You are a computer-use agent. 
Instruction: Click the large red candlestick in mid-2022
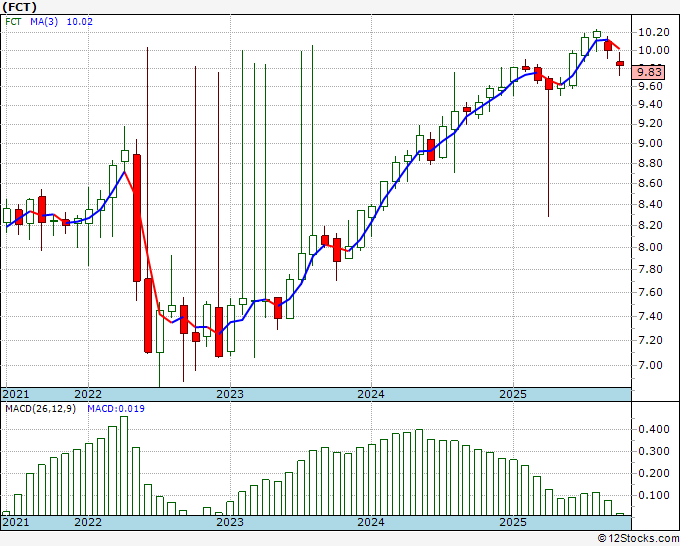[x=137, y=218]
